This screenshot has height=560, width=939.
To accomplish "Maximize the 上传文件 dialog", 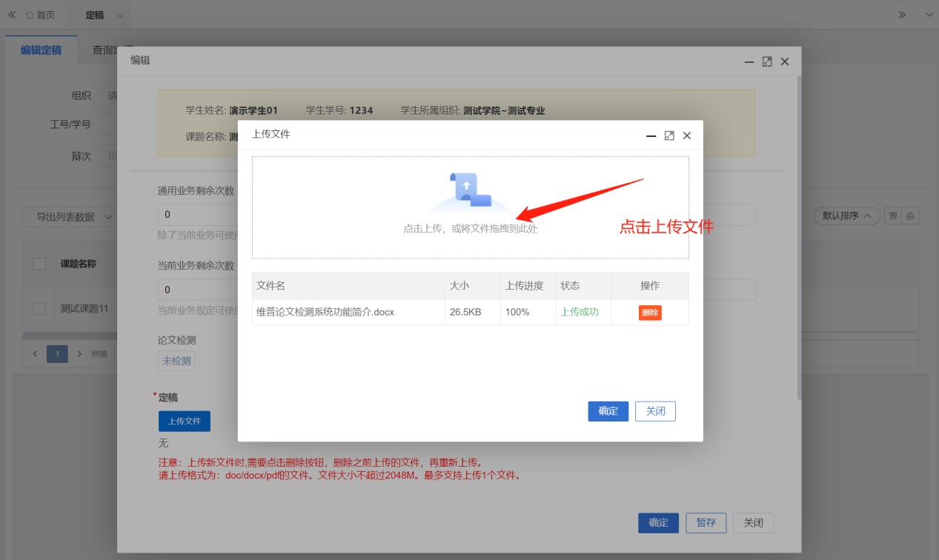I will pyautogui.click(x=669, y=136).
